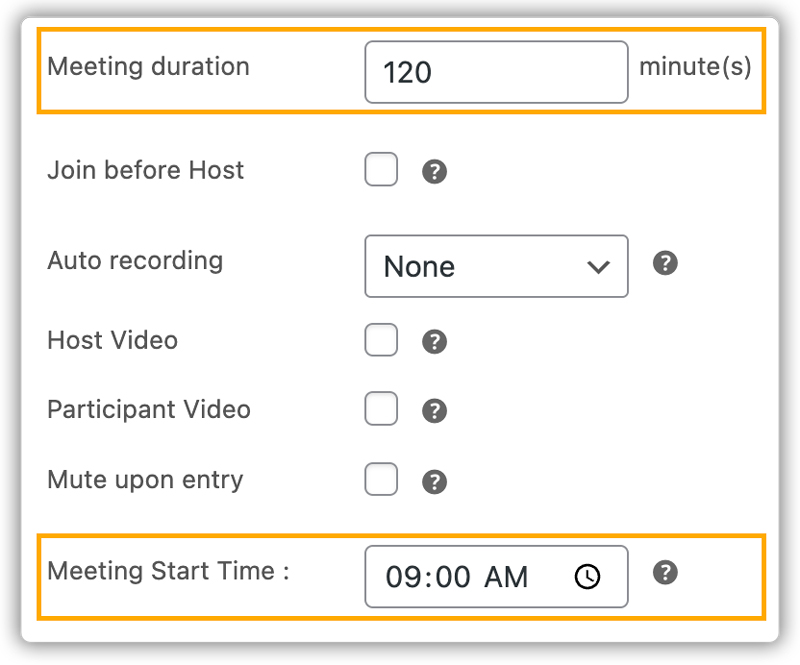Click inside the 09:00 AM time field
Viewport: 800px width, 665px height.
[470, 577]
